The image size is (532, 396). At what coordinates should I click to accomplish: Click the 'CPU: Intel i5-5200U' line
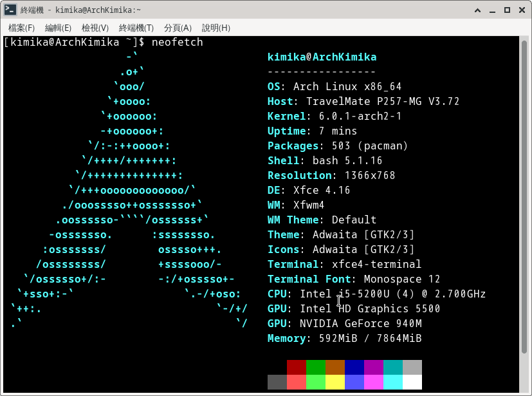click(376, 294)
